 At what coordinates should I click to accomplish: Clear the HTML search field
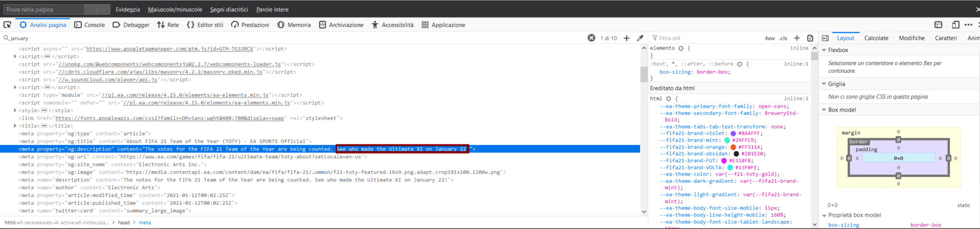pyautogui.click(x=591, y=38)
